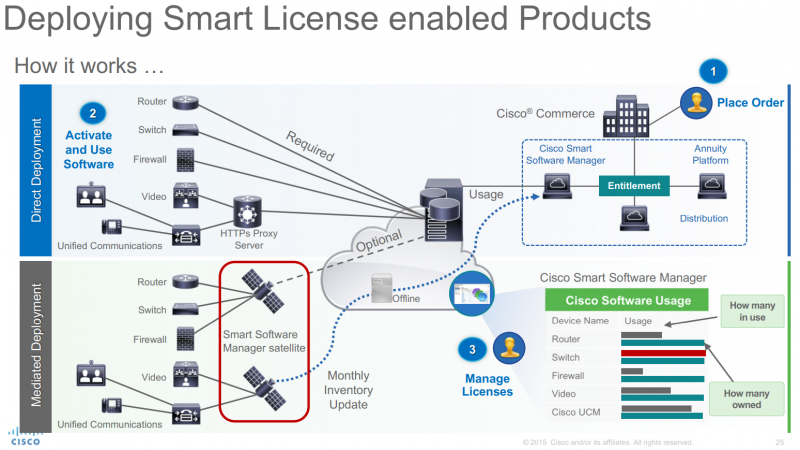Image resolution: width=800 pixels, height=450 pixels.
Task: Click the 'How many in use' callout
Action: (752, 311)
